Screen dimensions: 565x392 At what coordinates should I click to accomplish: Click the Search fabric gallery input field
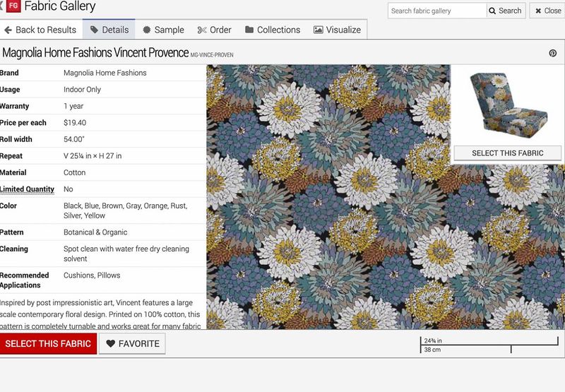click(x=437, y=11)
